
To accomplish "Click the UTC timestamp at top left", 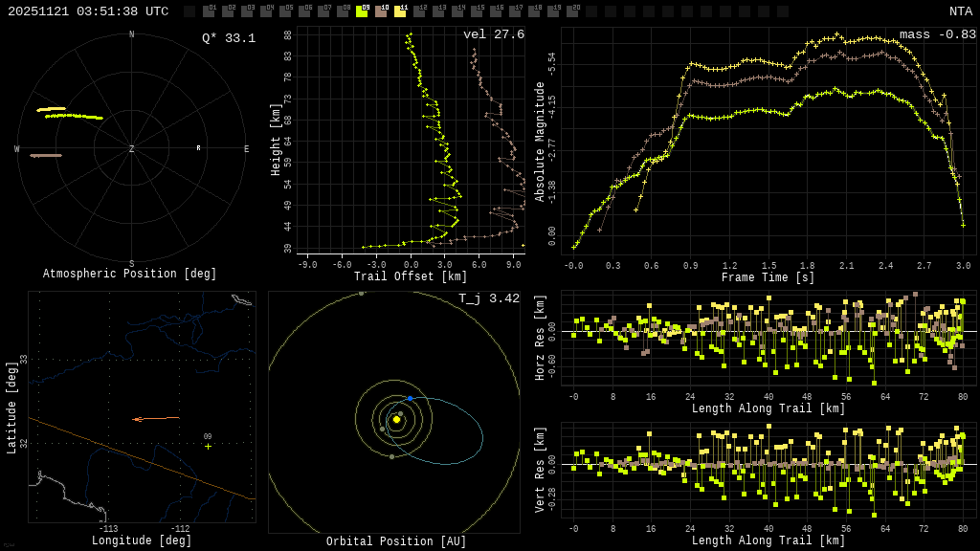I will coord(88,11).
